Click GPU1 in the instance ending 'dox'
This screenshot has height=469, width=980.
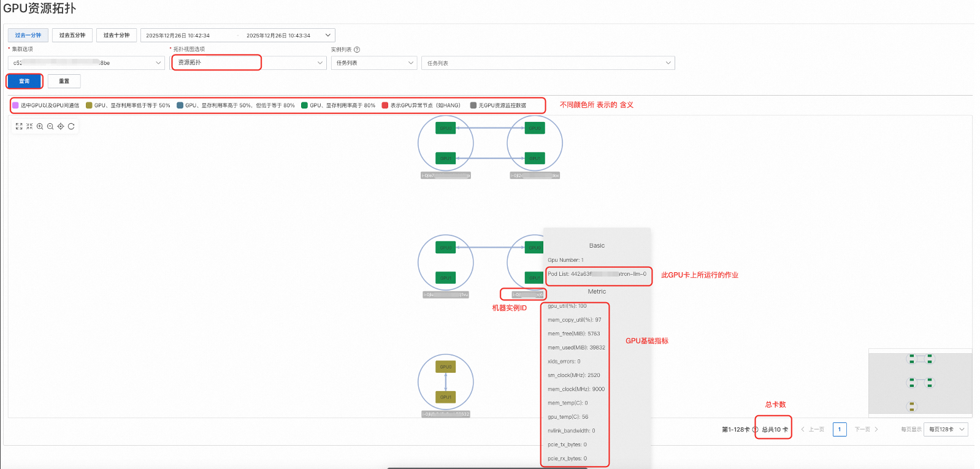(535, 158)
